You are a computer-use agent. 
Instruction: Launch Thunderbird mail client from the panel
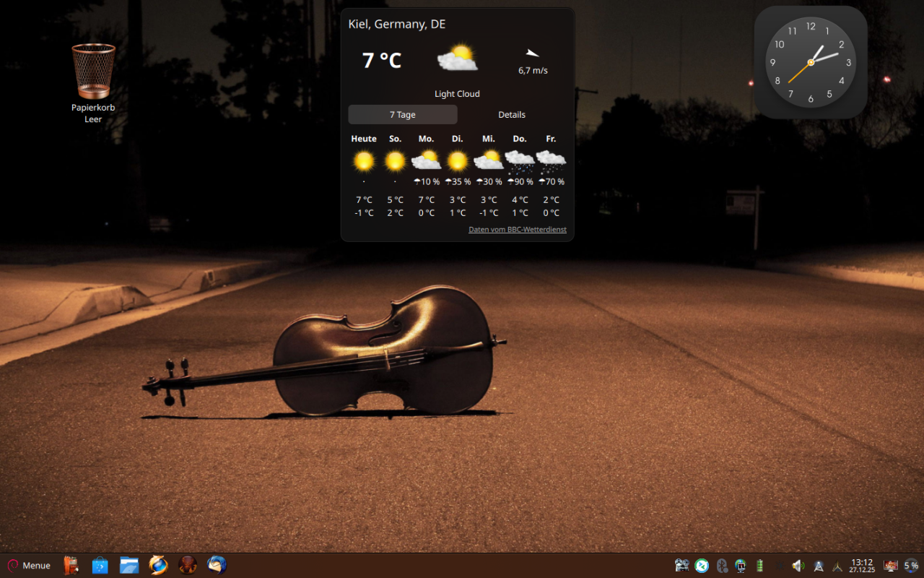[217, 565]
